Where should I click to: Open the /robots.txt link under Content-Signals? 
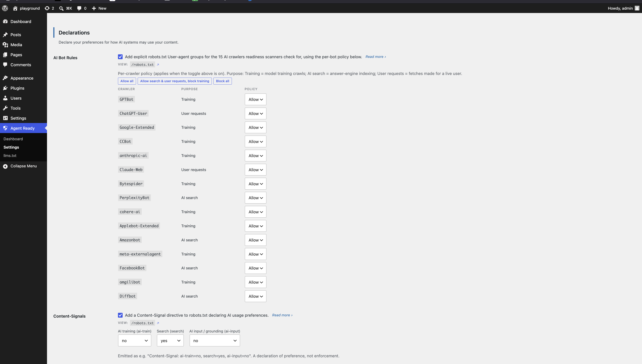[143, 323]
